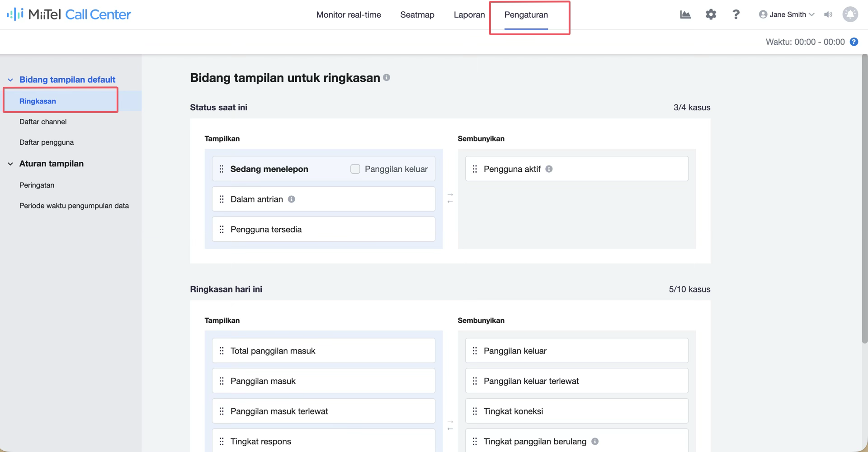Open the Jane Smith user dropdown
This screenshot has width=868, height=452.
(x=787, y=14)
